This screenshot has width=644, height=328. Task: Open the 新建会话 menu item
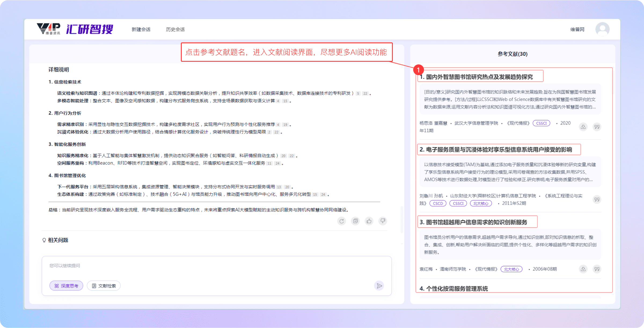coord(141,29)
